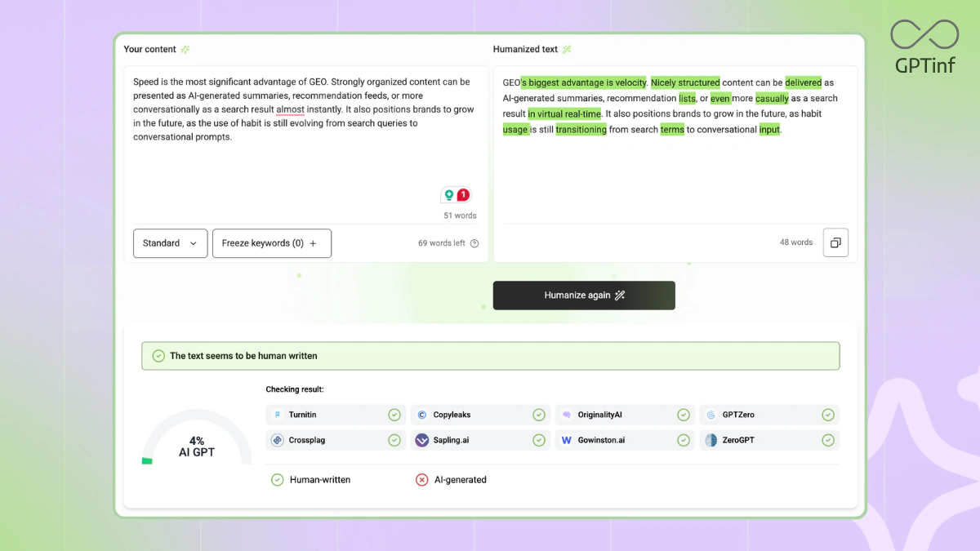
Task: Click the GPTZero green check mark
Action: point(828,415)
